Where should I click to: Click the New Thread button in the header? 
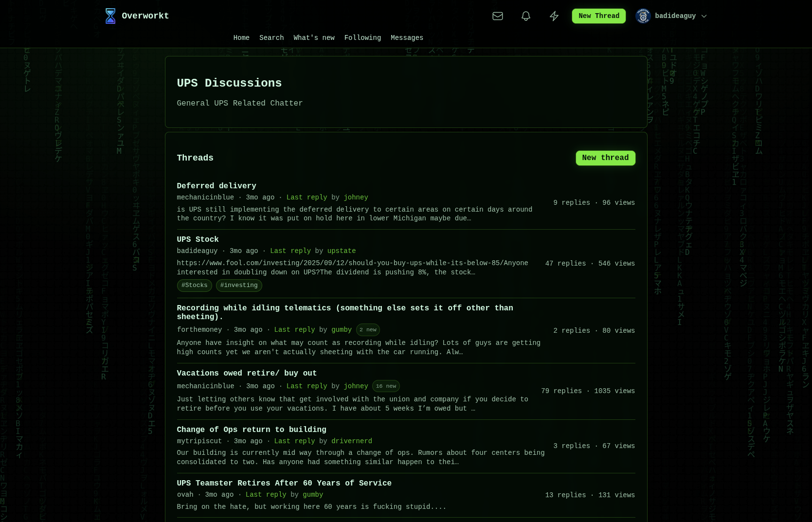(598, 16)
